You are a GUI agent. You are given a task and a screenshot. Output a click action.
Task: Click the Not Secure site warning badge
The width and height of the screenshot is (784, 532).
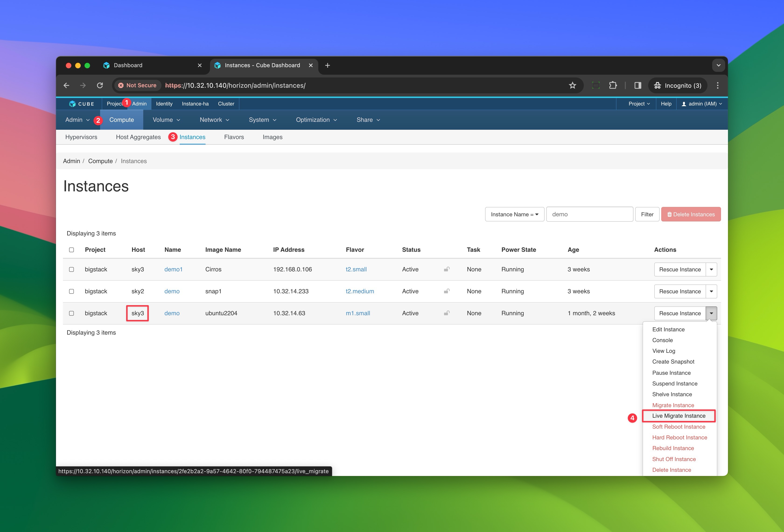(137, 85)
